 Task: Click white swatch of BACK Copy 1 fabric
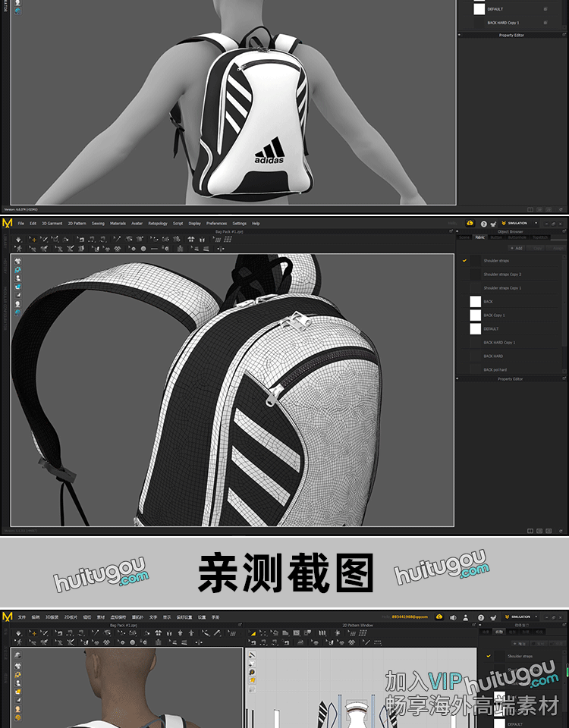point(475,315)
